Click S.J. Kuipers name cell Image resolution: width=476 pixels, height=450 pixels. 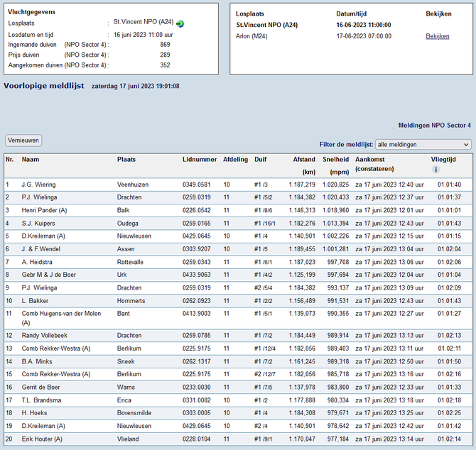click(38, 223)
